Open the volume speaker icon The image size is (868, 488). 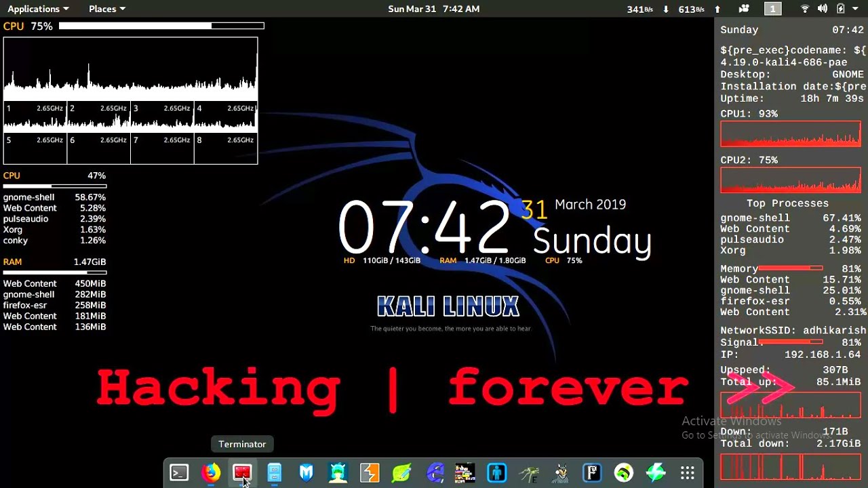[x=823, y=9]
